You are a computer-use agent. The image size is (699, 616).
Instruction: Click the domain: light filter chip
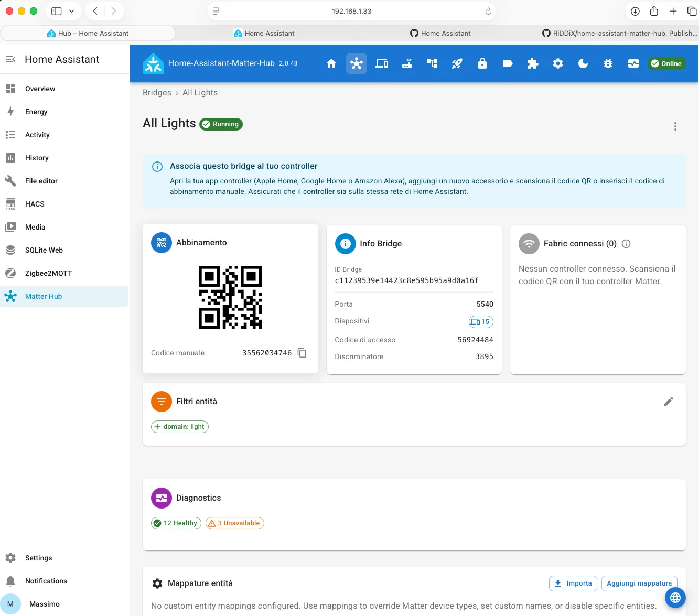click(x=180, y=427)
